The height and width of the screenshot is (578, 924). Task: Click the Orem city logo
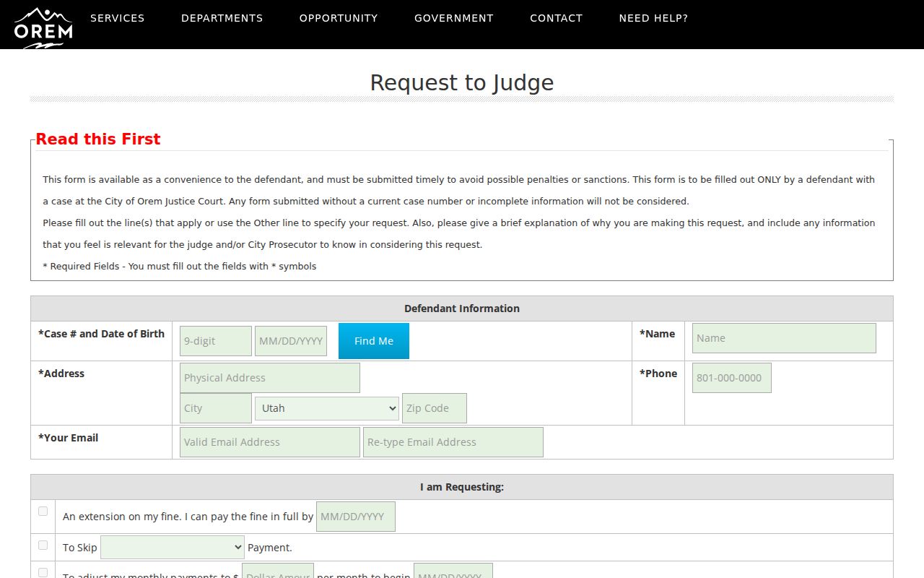point(43,27)
